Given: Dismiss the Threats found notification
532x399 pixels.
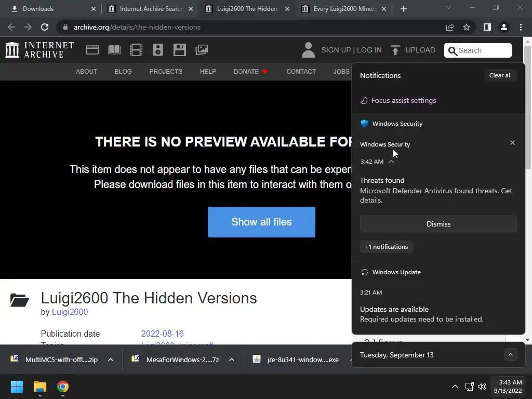Looking at the screenshot, I should [x=438, y=224].
